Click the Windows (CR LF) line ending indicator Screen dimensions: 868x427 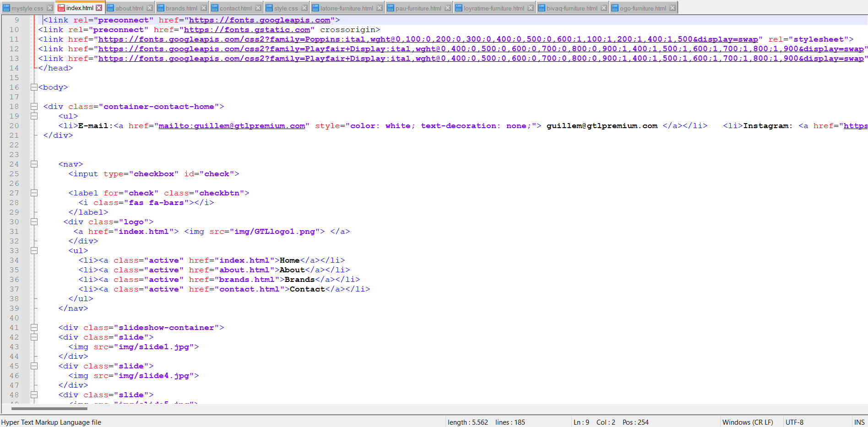[x=747, y=422]
